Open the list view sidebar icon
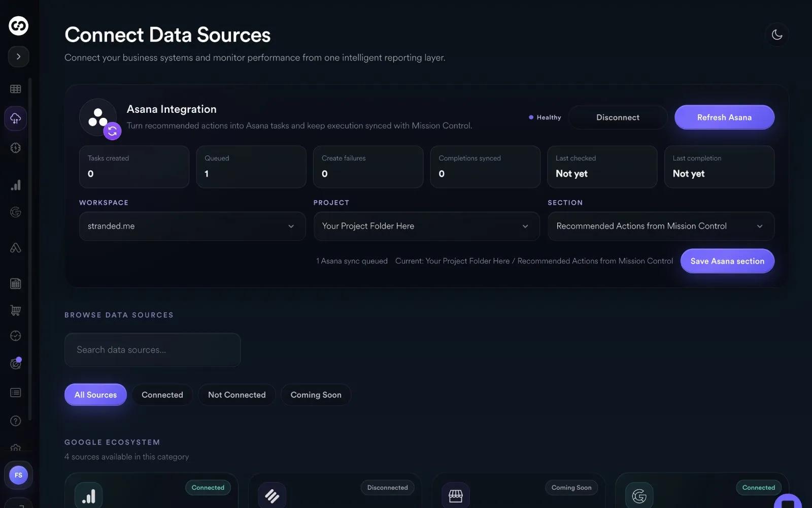This screenshot has height=508, width=812. point(16,393)
